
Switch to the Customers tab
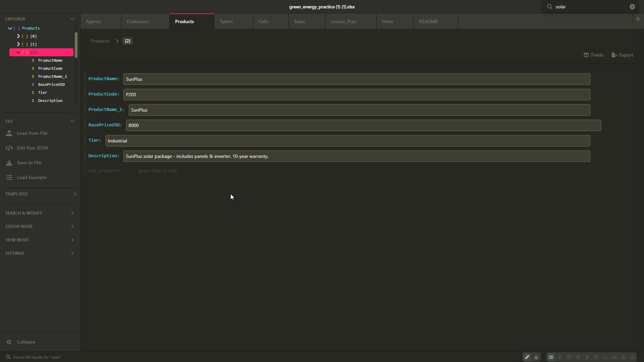(138, 21)
